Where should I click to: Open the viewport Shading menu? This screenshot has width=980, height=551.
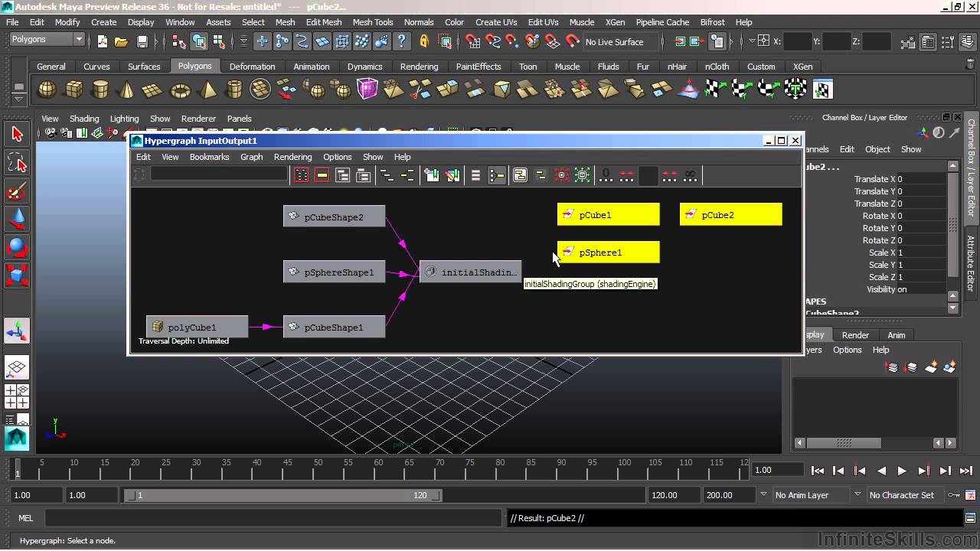[84, 119]
